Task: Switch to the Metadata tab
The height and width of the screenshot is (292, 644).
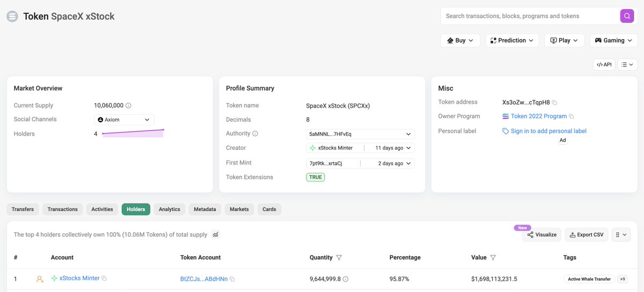Action: (x=205, y=209)
